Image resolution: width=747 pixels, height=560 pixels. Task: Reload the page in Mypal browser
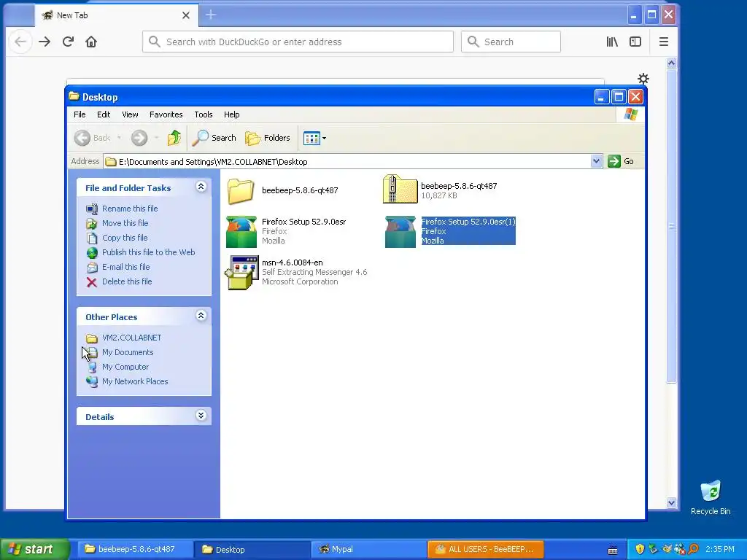tap(68, 42)
